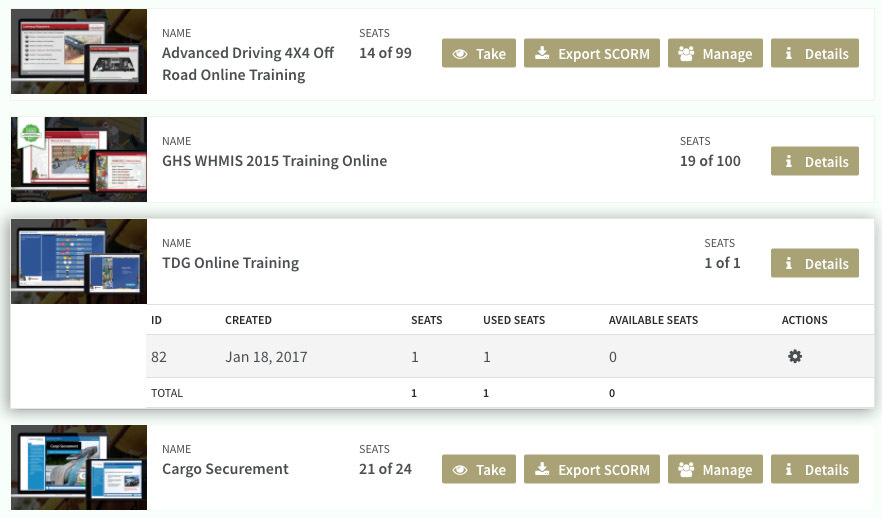Take the Cargo Securement course
Image resolution: width=882 pixels, height=518 pixels.
tap(479, 469)
